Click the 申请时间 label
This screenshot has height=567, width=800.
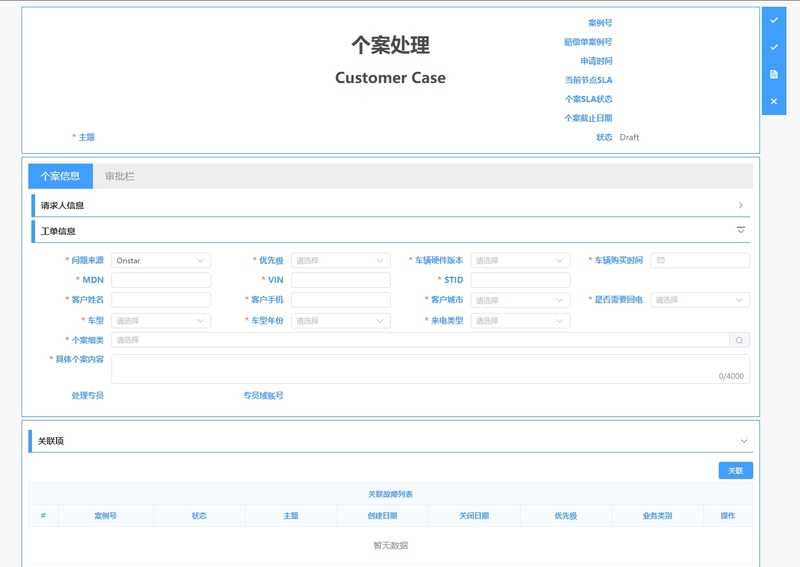coord(596,61)
